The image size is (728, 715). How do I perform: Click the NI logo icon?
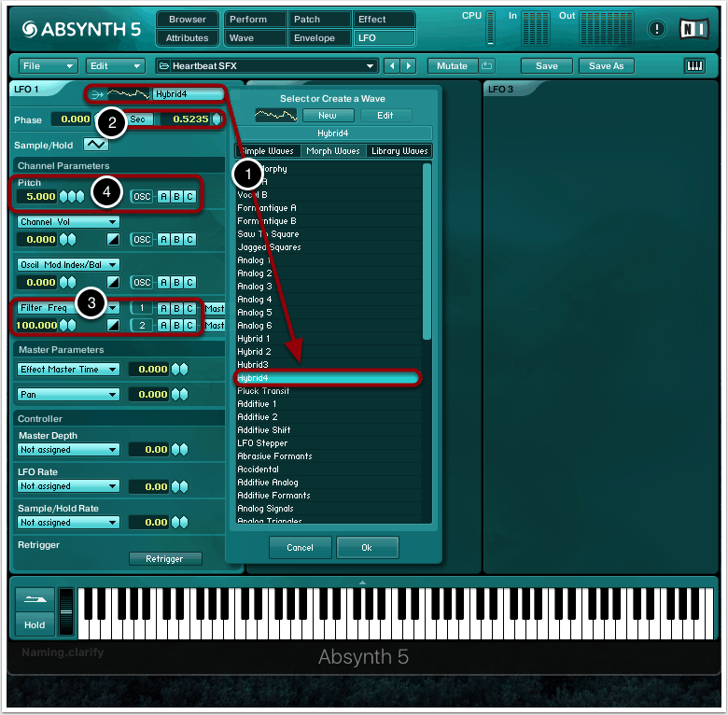coord(691,29)
